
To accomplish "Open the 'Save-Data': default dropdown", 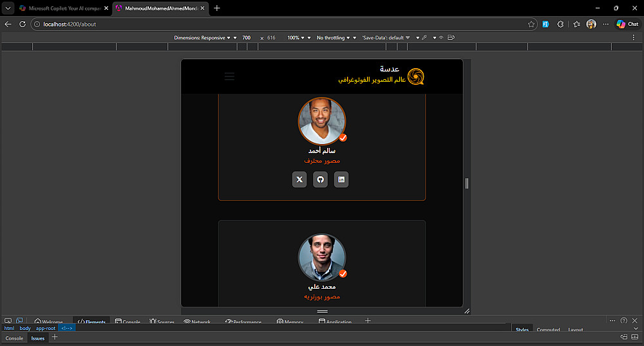I will click(x=386, y=38).
